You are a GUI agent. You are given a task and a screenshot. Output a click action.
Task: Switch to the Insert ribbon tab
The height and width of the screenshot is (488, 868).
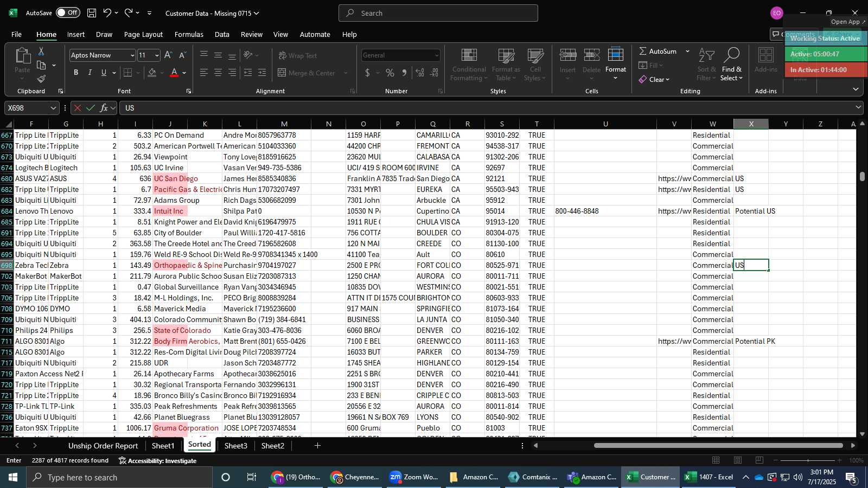click(x=76, y=34)
